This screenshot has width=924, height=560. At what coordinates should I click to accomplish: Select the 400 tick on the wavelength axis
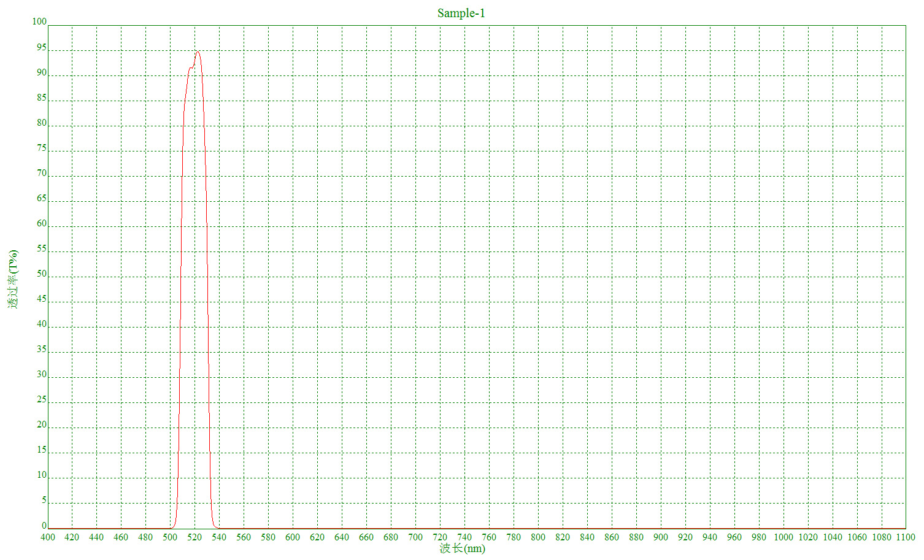click(48, 537)
